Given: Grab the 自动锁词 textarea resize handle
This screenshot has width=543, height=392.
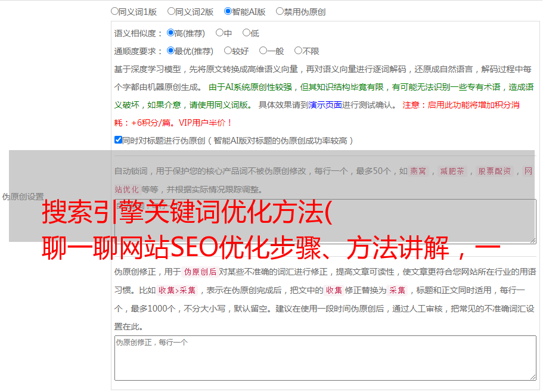Looking at the screenshot, I should [532, 239].
